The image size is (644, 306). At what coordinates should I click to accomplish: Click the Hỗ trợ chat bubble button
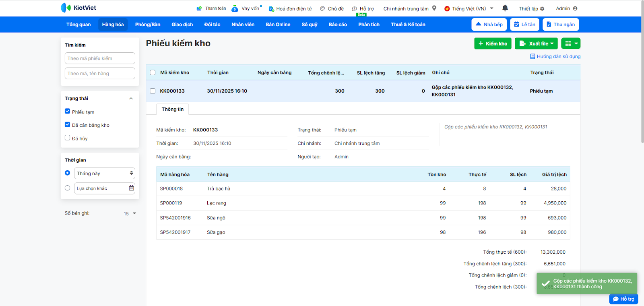[623, 299]
